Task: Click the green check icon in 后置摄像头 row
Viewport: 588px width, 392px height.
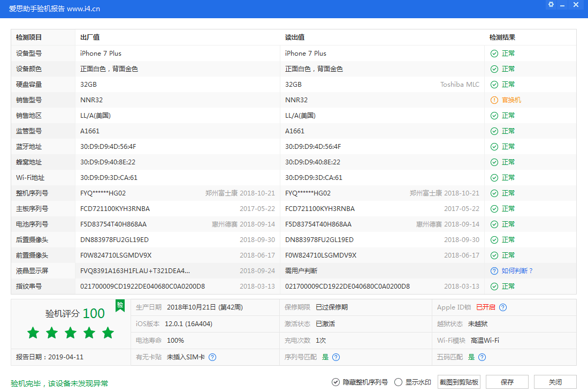Action: tap(494, 240)
